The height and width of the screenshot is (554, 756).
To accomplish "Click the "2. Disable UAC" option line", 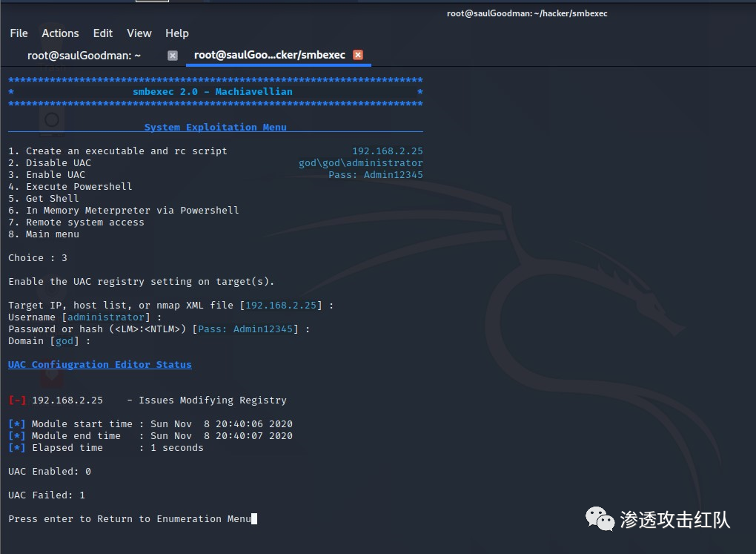I will tap(50, 163).
